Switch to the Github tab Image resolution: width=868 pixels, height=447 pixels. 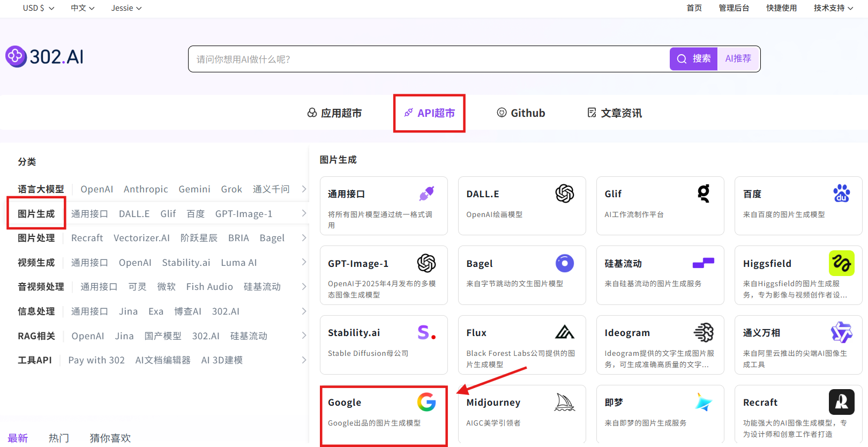click(x=521, y=113)
